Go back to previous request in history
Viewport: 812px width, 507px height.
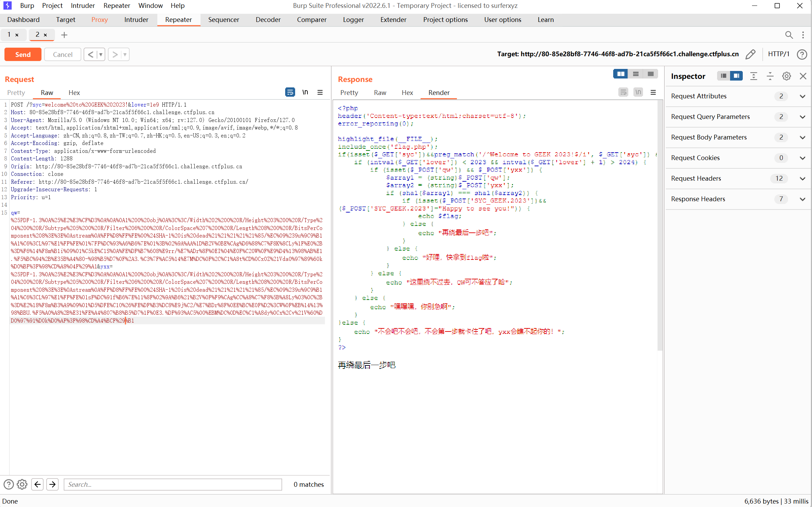pos(90,55)
